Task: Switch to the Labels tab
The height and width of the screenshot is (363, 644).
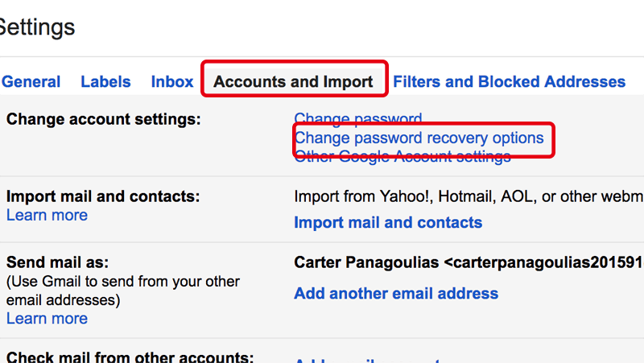Action: [x=105, y=81]
